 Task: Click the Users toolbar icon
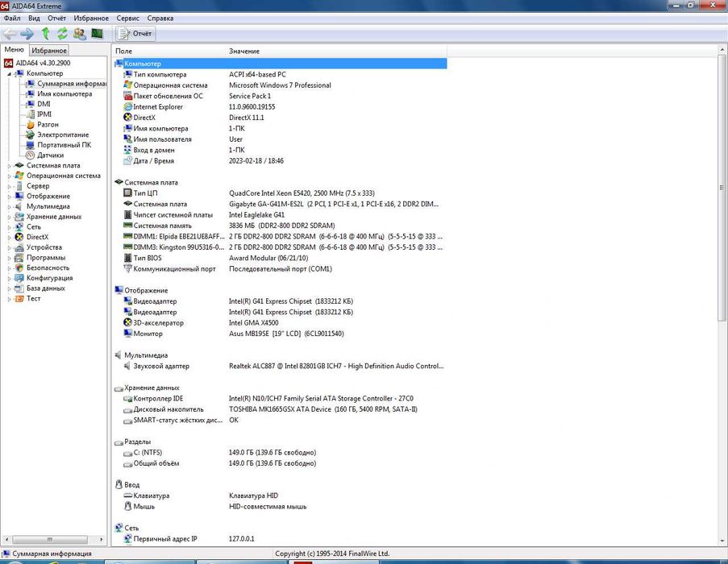[x=79, y=33]
